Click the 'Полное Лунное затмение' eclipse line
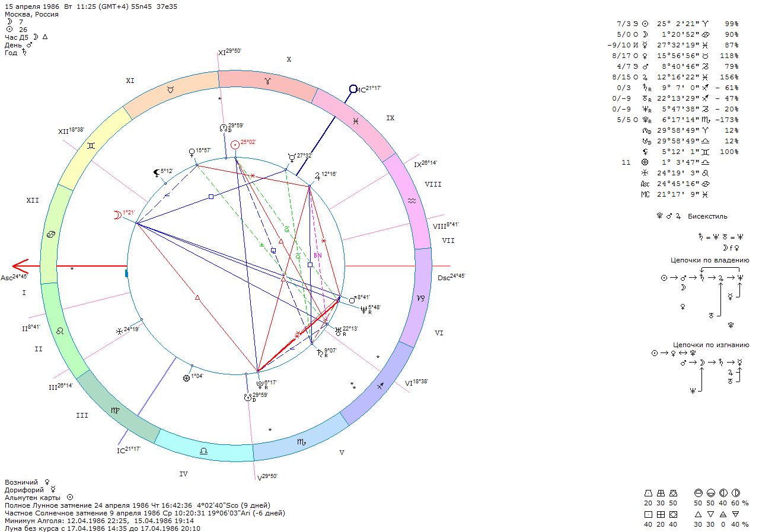Viewport: 759px width, 532px height. pos(138,505)
